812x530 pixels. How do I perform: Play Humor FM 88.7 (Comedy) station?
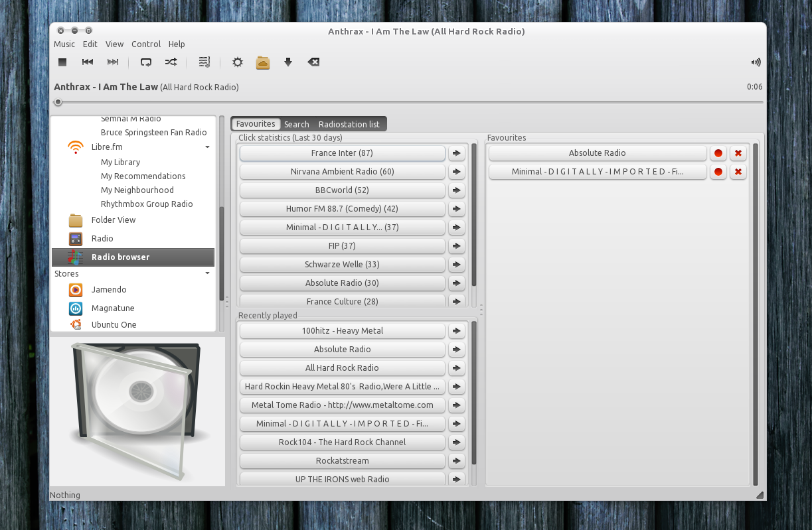(342, 209)
